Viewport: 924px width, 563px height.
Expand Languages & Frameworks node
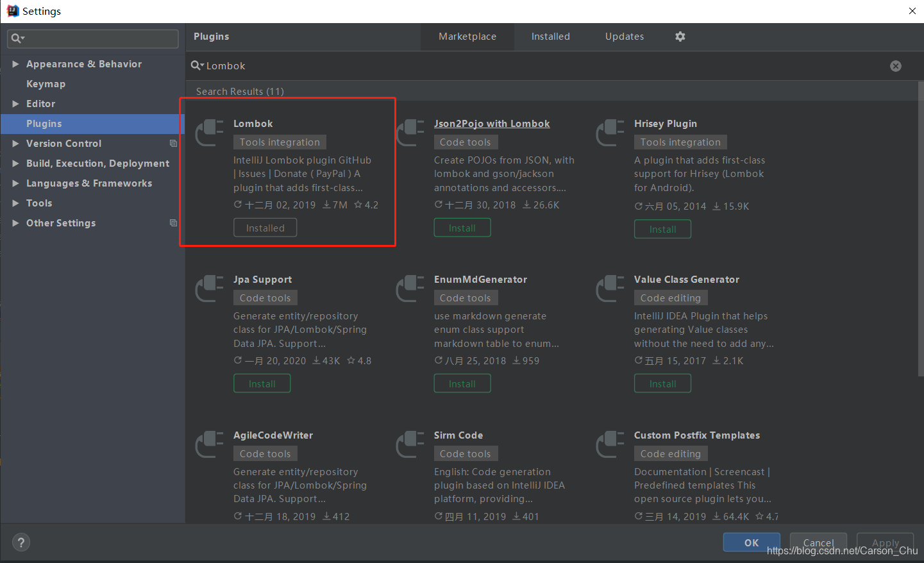point(15,183)
